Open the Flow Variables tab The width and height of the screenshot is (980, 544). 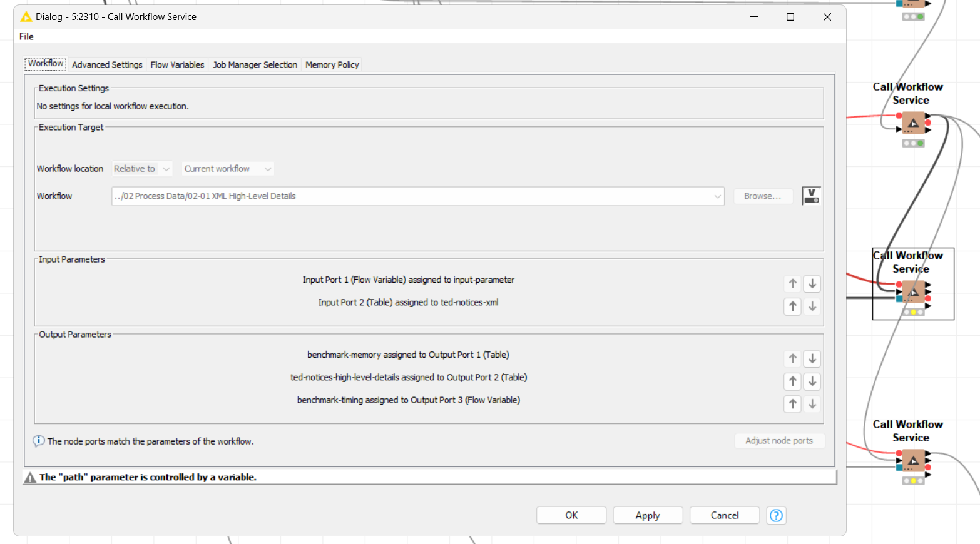(177, 65)
